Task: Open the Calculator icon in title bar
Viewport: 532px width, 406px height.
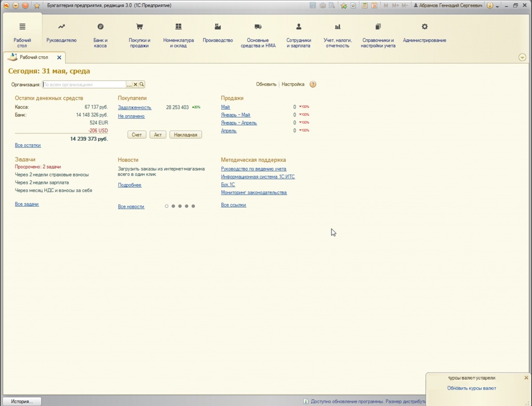Action: 365,5
